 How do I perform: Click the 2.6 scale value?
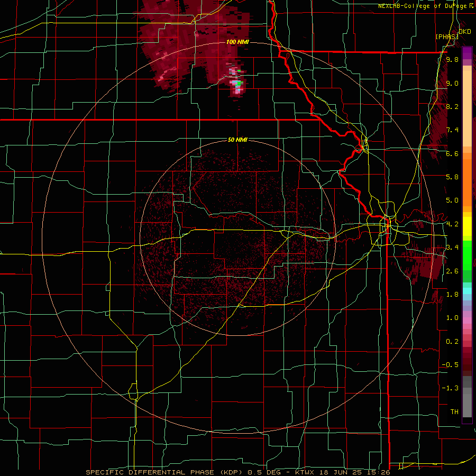coord(452,271)
